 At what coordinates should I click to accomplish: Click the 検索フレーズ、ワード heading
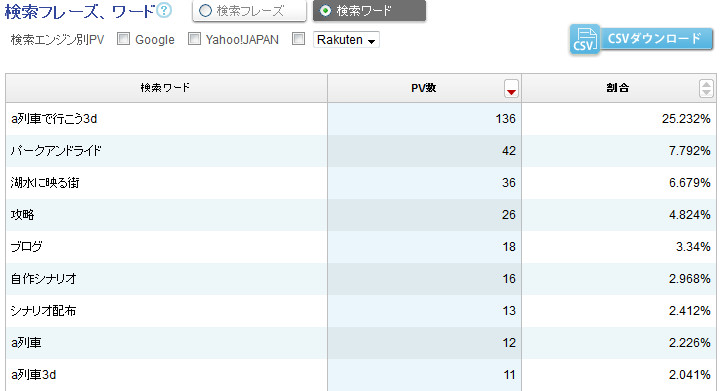(80, 12)
